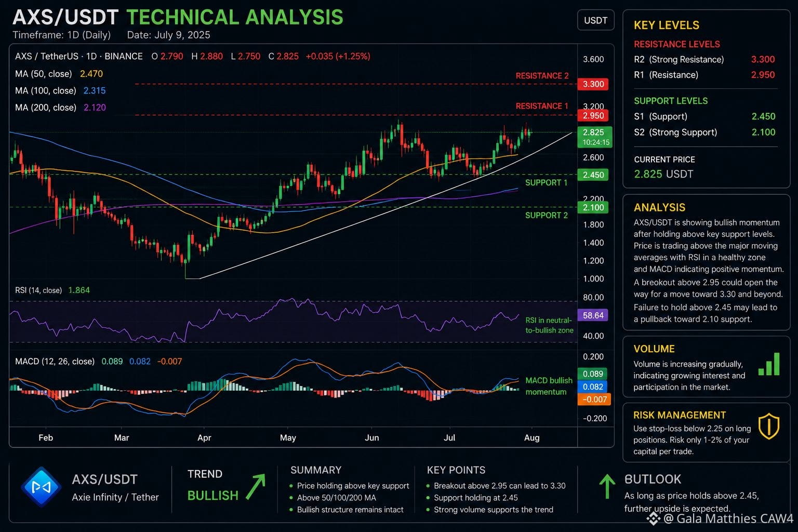Click the S1 (Support) row label

pos(660,116)
